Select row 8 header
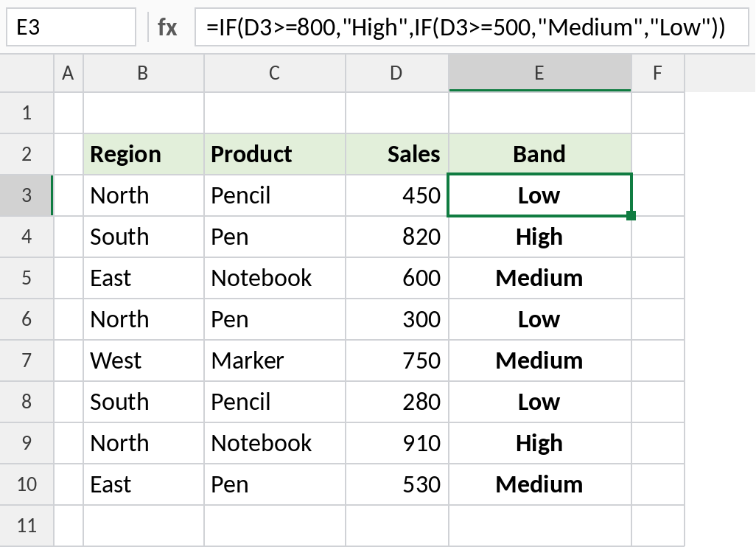The width and height of the screenshot is (756, 547). (27, 402)
